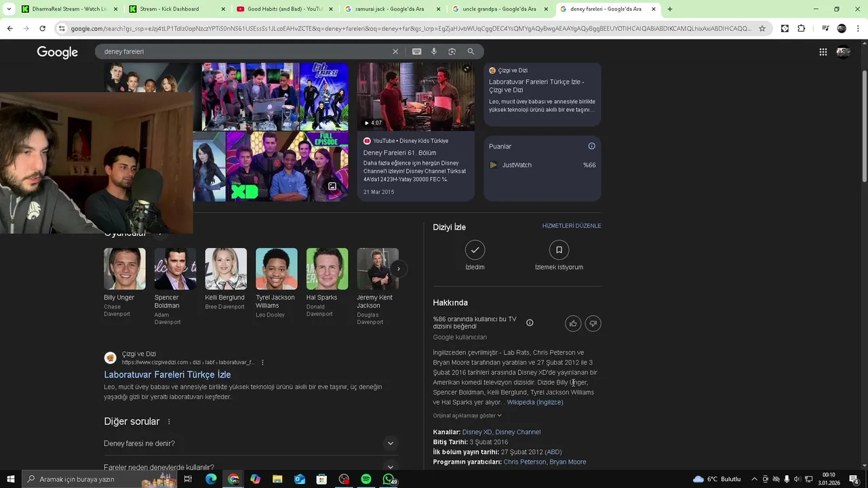Play the Deney Fareleri 61. Bölüm video
This screenshot has height=488, width=868.
click(416, 96)
